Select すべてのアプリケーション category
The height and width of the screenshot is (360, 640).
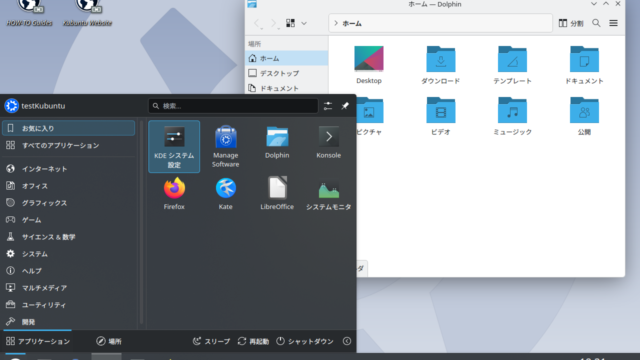point(69,145)
